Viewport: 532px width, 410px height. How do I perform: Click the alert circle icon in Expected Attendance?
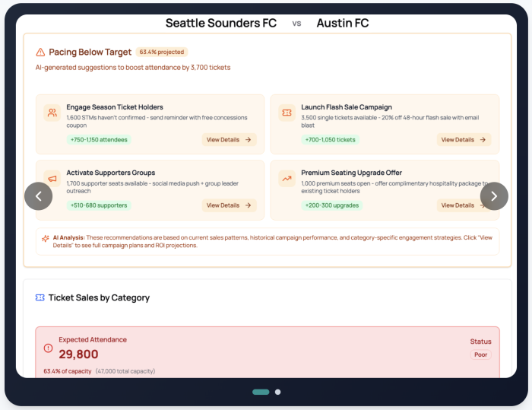(49, 348)
